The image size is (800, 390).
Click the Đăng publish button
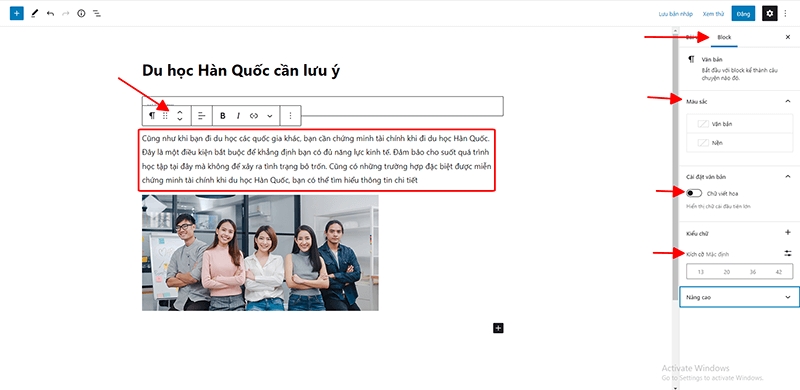pyautogui.click(x=743, y=14)
